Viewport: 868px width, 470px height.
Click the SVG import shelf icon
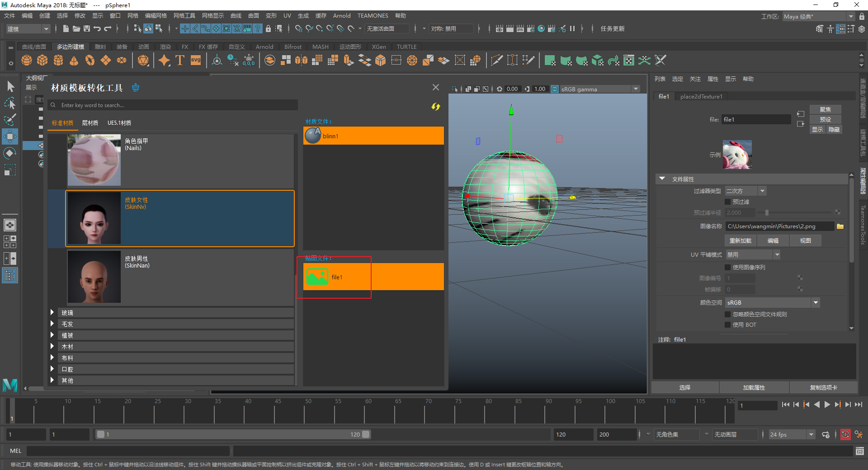coord(196,60)
